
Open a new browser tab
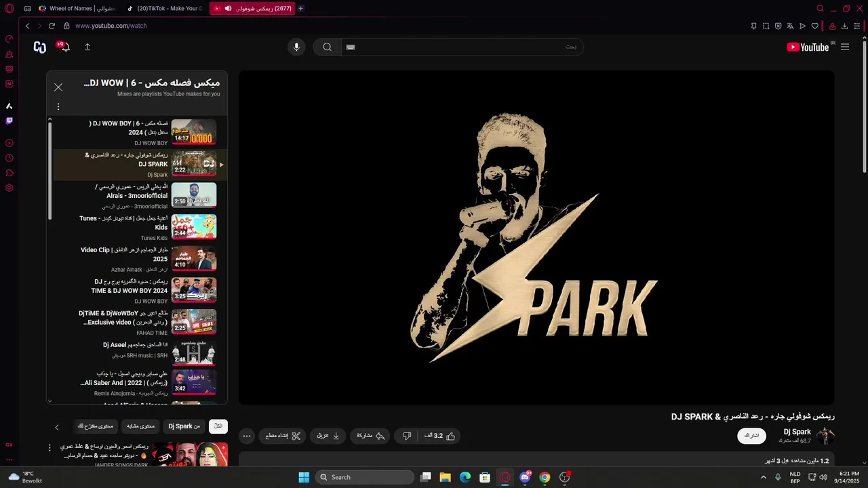tap(301, 8)
